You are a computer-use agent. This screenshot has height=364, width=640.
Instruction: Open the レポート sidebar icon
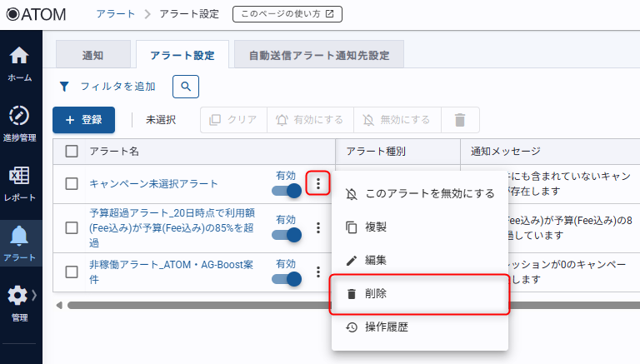pyautogui.click(x=20, y=185)
